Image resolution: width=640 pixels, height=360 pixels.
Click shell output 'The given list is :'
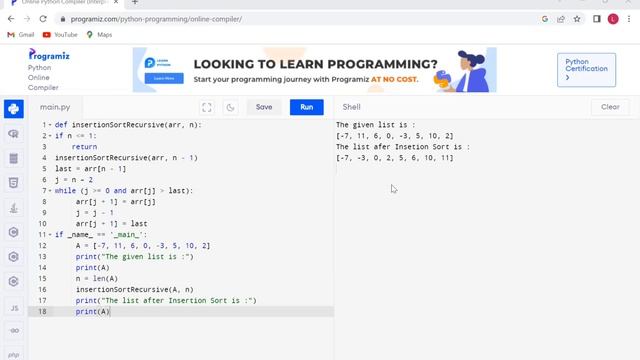tap(376, 125)
